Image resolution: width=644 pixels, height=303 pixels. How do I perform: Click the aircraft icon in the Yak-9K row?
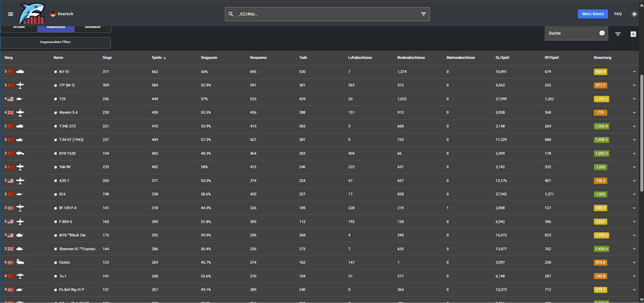20,167
